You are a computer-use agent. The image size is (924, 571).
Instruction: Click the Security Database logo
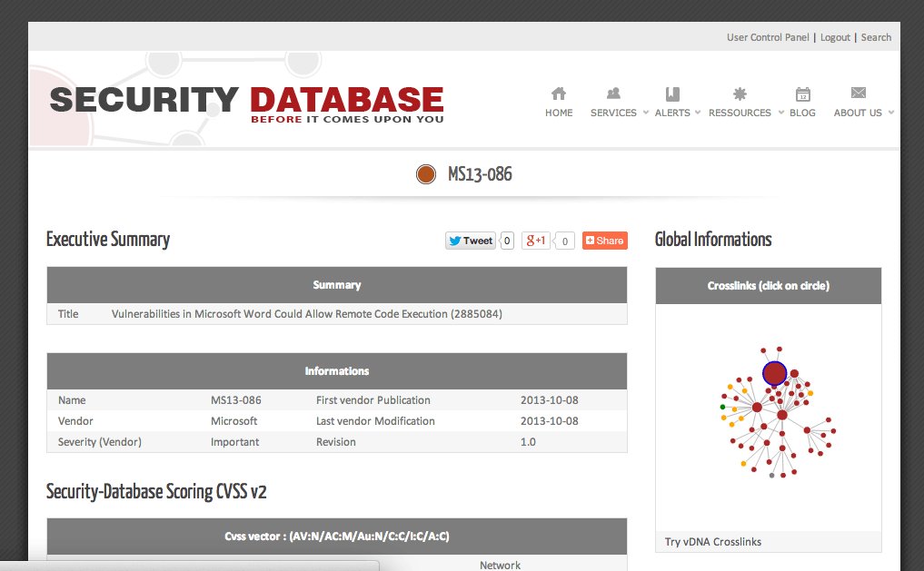click(x=246, y=104)
